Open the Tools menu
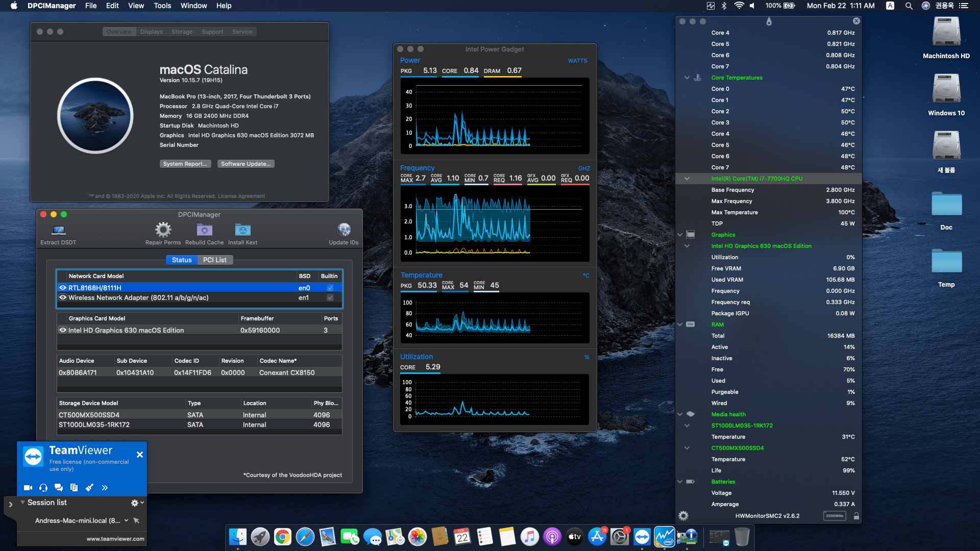980x551 pixels. 162,6
